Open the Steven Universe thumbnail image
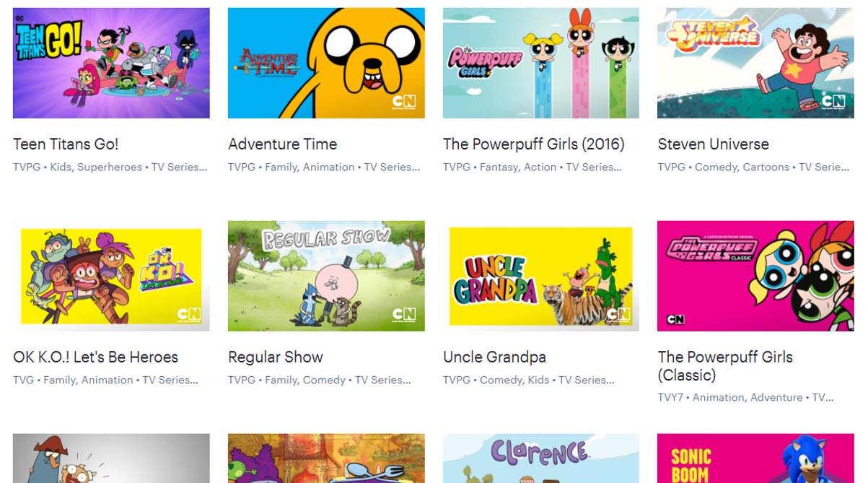The image size is (868, 483). click(x=755, y=63)
